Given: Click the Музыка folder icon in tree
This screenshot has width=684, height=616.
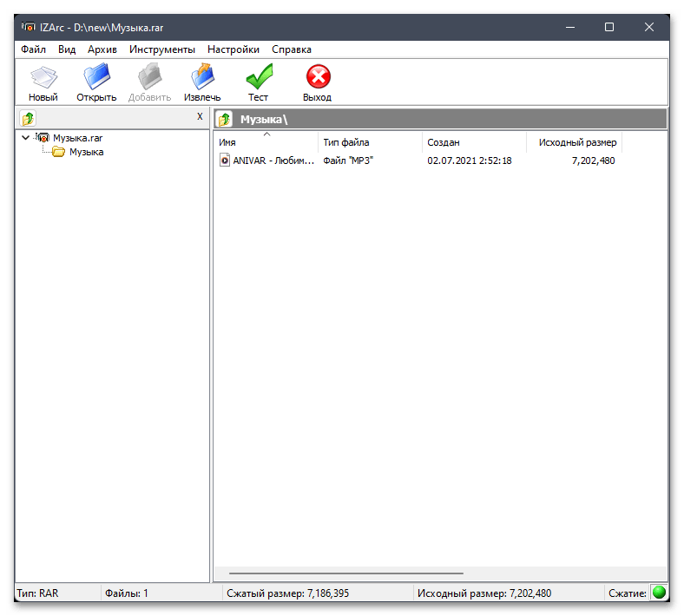Looking at the screenshot, I should point(58,152).
